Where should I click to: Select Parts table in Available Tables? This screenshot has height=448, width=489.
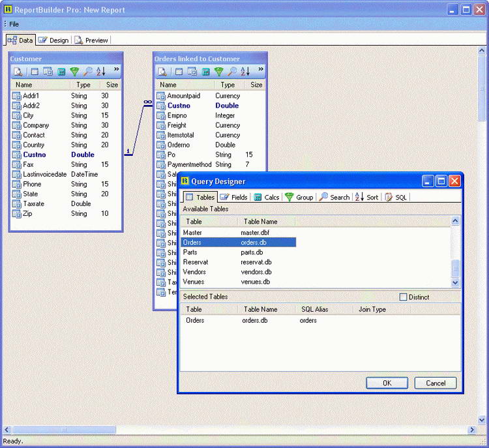click(238, 252)
